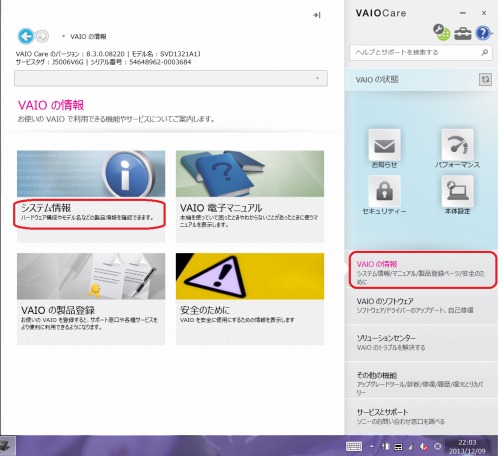The width and height of the screenshot is (500, 456).
Task: Open the システム情報 info banner image
Action: [91, 174]
